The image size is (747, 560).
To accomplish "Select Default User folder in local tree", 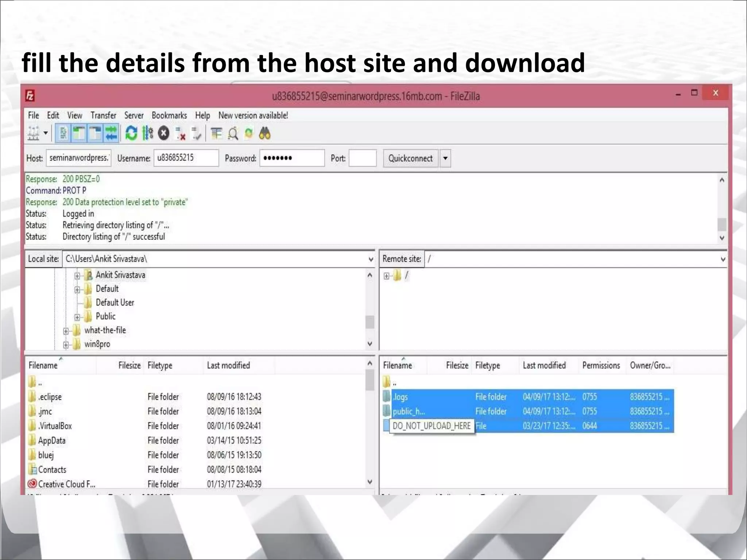I will coord(115,303).
